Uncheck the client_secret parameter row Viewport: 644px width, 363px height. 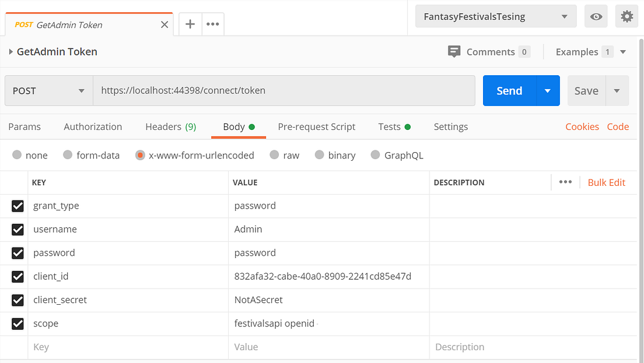(17, 300)
